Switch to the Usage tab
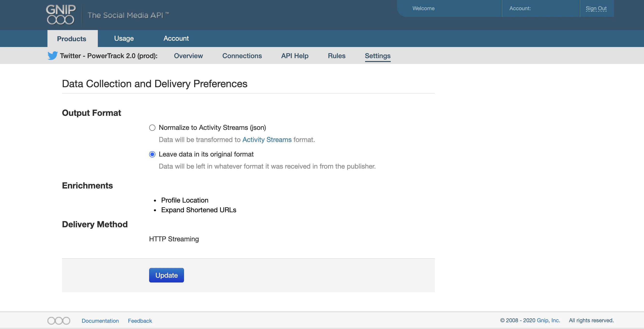644x329 pixels. pos(124,38)
